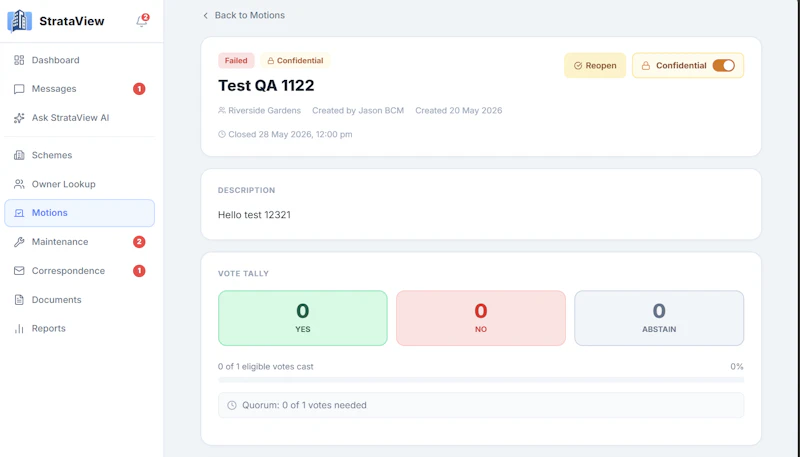
Task: Click the Motions sidebar icon
Action: pos(19,213)
